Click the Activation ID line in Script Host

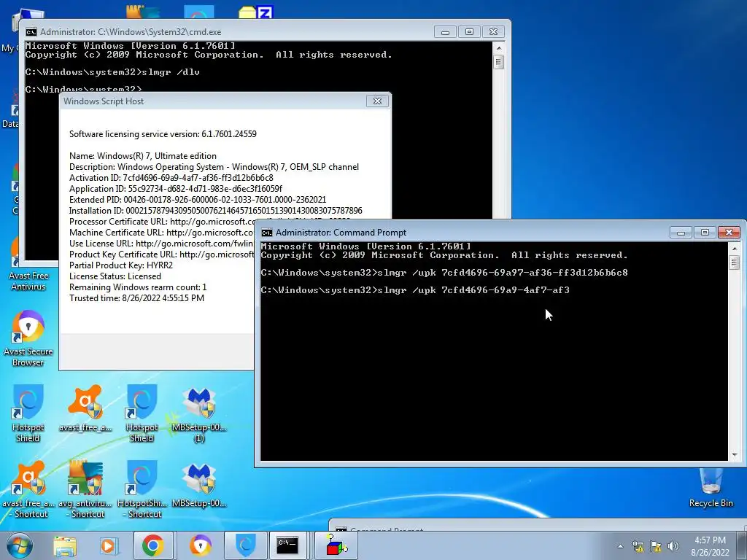pyautogui.click(x=171, y=178)
